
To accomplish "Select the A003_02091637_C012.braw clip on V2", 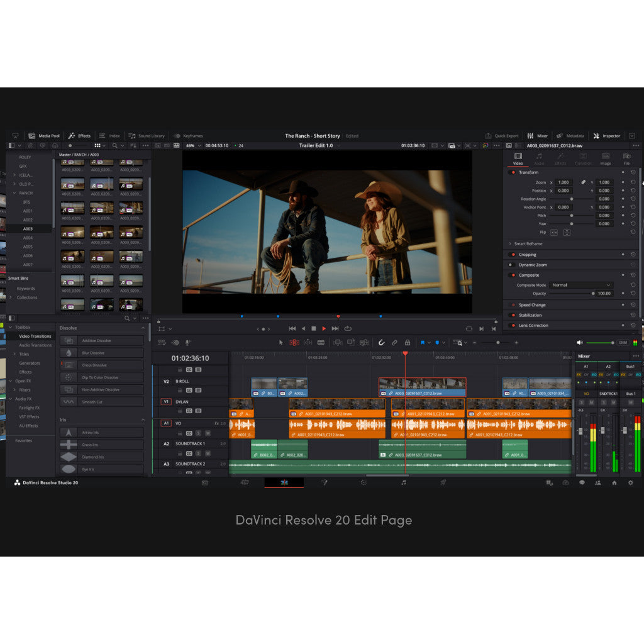I will tap(422, 387).
